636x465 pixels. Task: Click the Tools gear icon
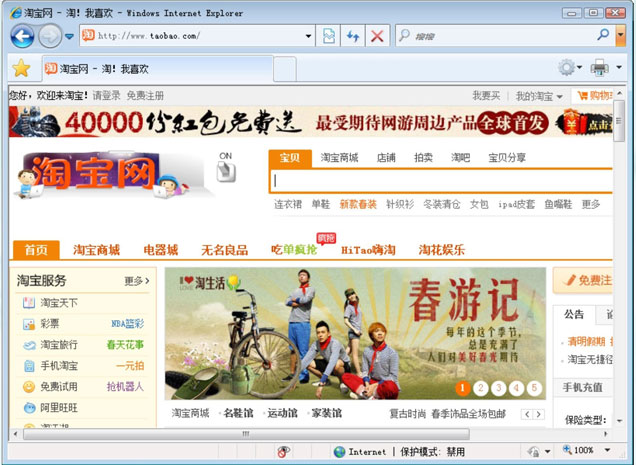click(566, 67)
